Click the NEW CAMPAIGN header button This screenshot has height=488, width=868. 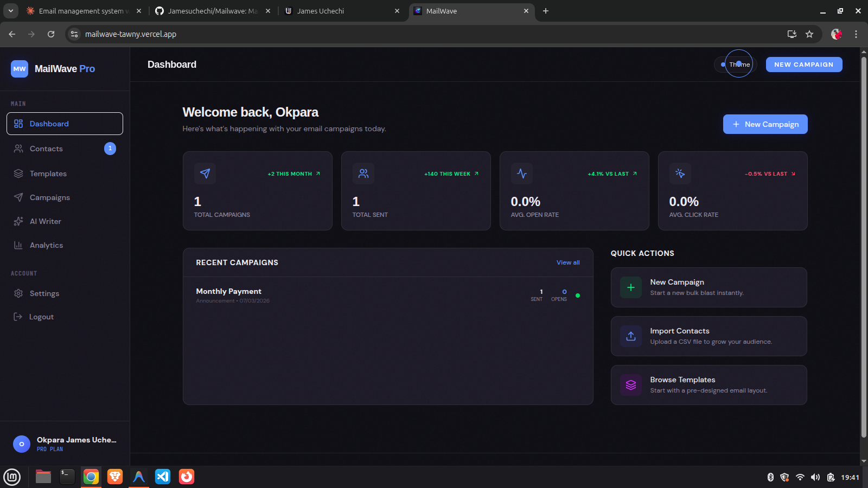point(804,64)
